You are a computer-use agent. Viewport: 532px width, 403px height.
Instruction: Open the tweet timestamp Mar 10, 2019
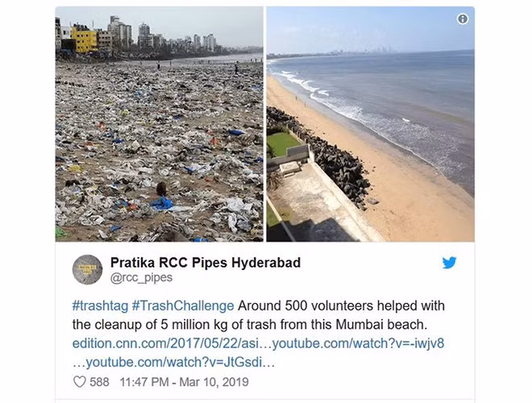(x=185, y=382)
